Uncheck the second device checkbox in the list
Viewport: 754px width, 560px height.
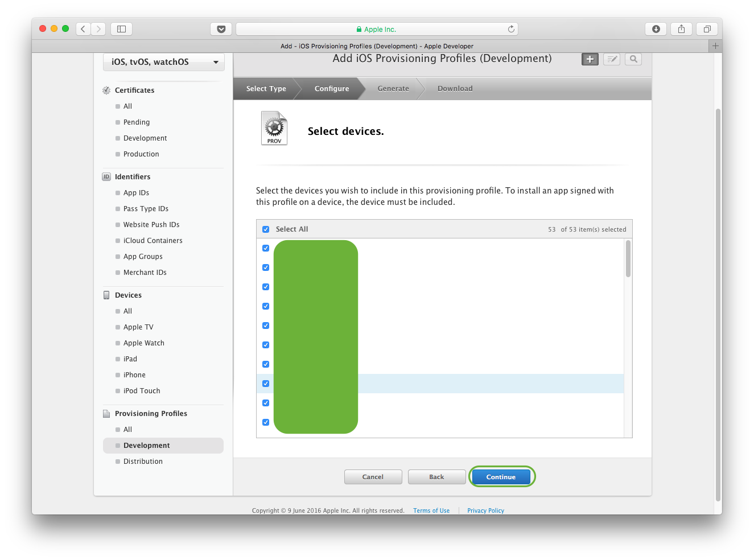pyautogui.click(x=266, y=267)
